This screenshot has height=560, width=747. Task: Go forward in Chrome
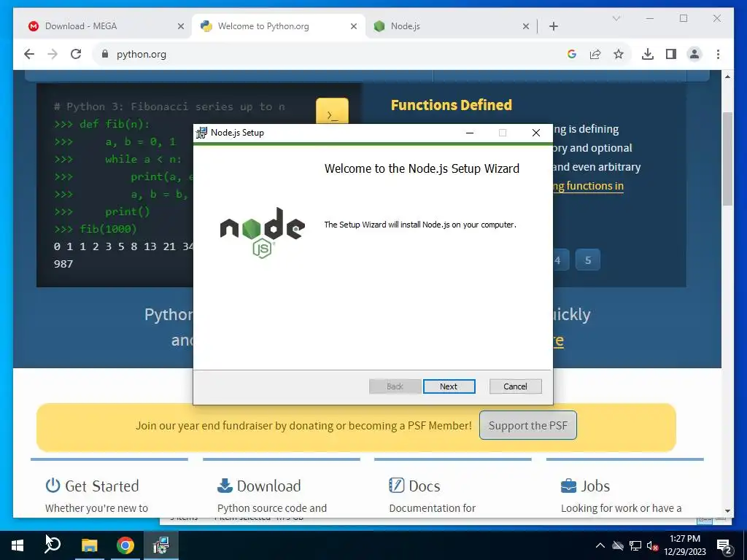tap(53, 54)
